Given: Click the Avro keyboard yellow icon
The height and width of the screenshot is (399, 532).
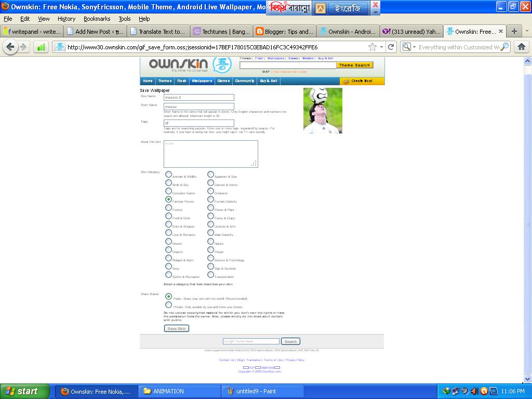Looking at the screenshot, I should coord(320,8).
